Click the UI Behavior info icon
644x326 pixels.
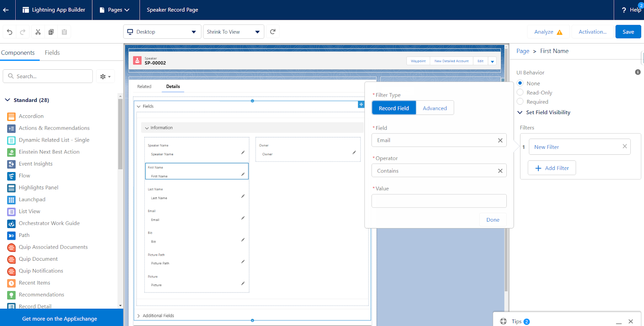point(638,72)
